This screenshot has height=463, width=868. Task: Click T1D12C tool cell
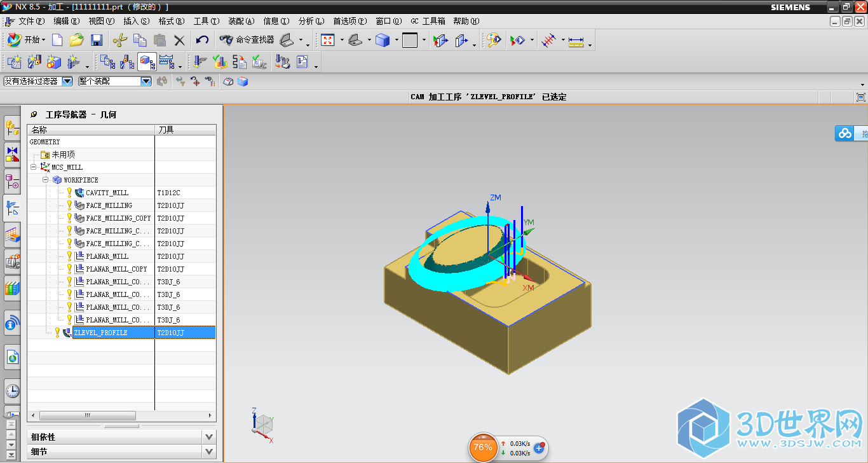tap(169, 193)
